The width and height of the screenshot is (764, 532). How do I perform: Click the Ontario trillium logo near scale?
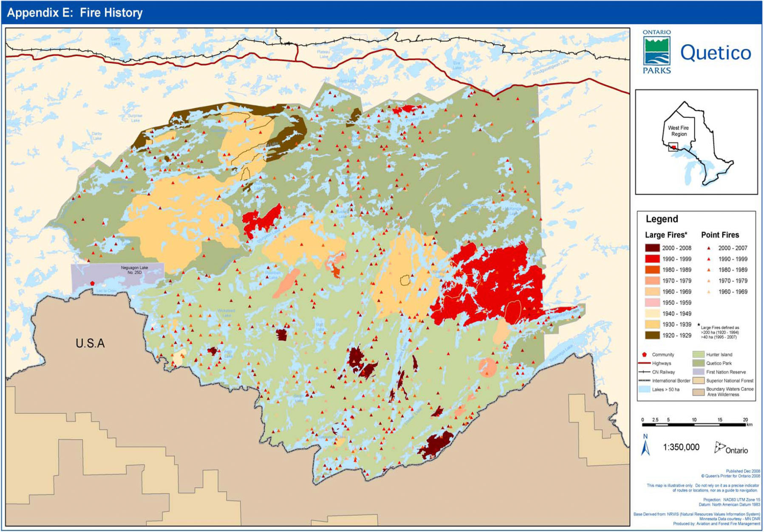point(721,448)
